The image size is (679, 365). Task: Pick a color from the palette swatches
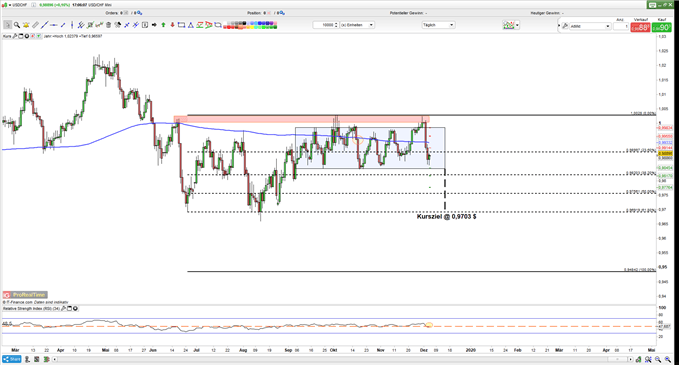(250, 25)
